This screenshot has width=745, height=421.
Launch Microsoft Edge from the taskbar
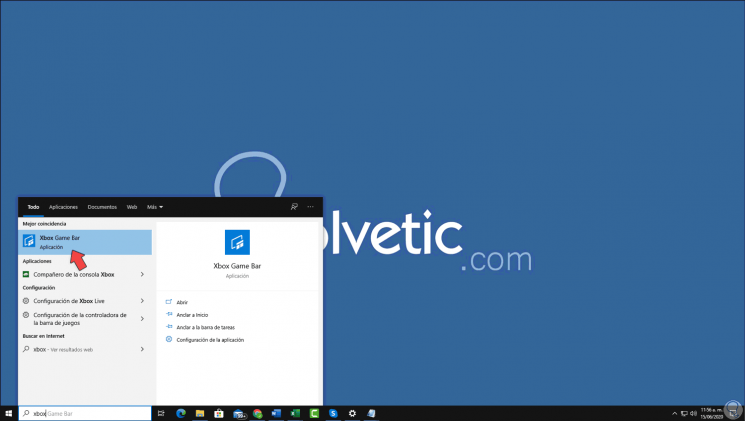point(181,413)
